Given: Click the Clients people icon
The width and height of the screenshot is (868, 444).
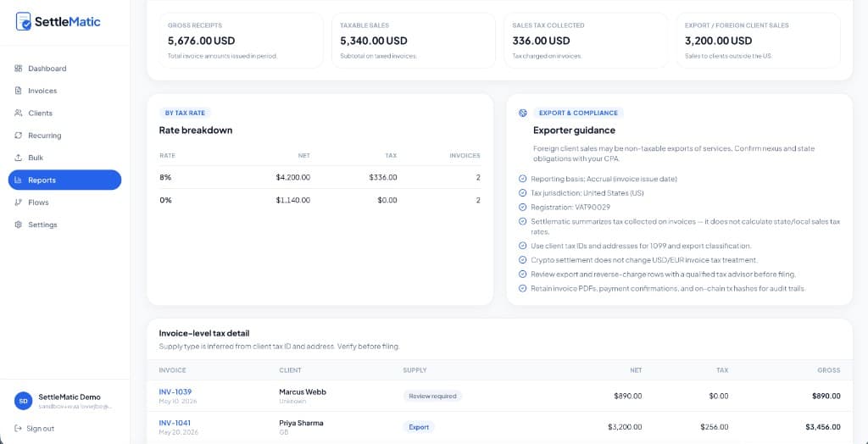Looking at the screenshot, I should click(x=18, y=113).
